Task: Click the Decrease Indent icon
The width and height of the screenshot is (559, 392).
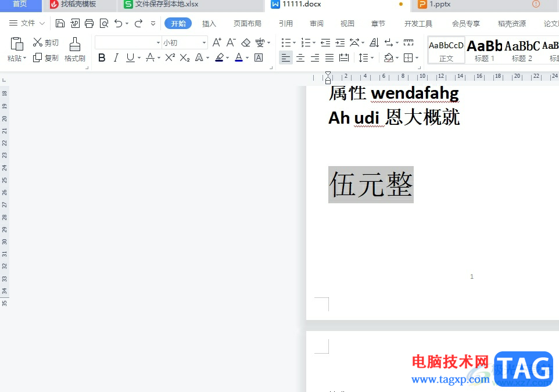Action: 325,43
